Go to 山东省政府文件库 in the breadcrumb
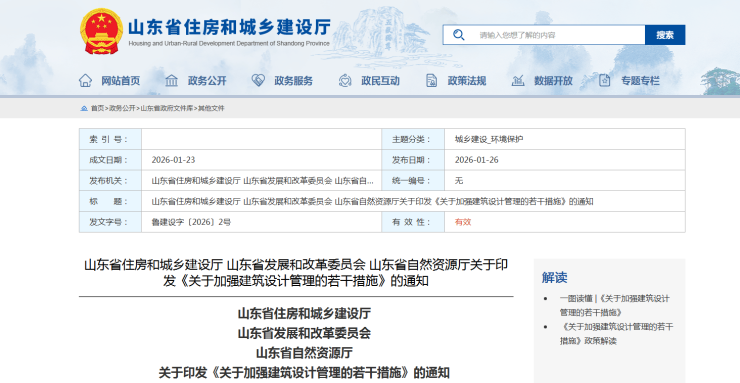This screenshot has width=740, height=383. click(167, 108)
